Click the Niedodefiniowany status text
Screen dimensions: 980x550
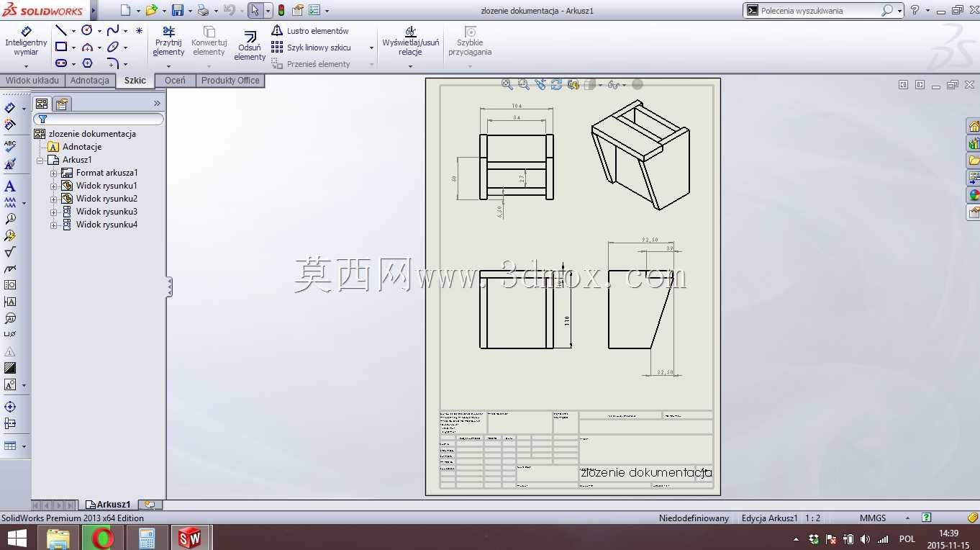pyautogui.click(x=694, y=518)
